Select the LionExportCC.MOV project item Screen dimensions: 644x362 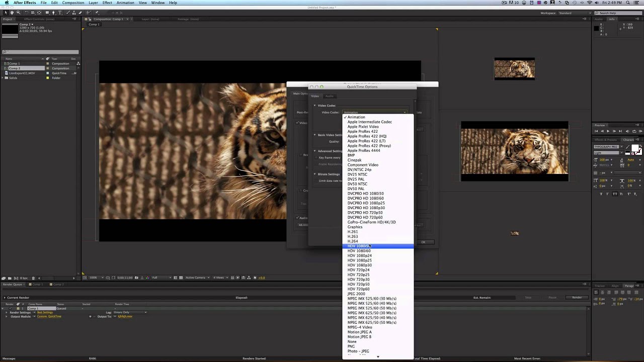(x=22, y=73)
